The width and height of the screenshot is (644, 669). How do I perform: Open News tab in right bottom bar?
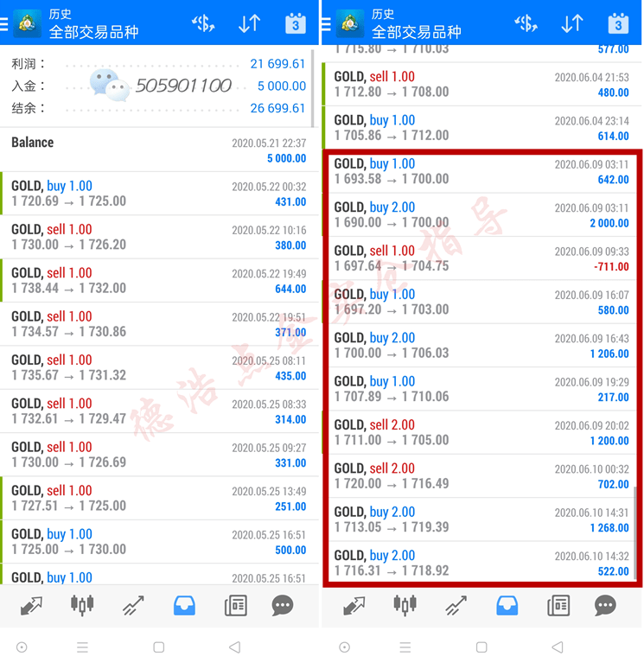tap(558, 605)
